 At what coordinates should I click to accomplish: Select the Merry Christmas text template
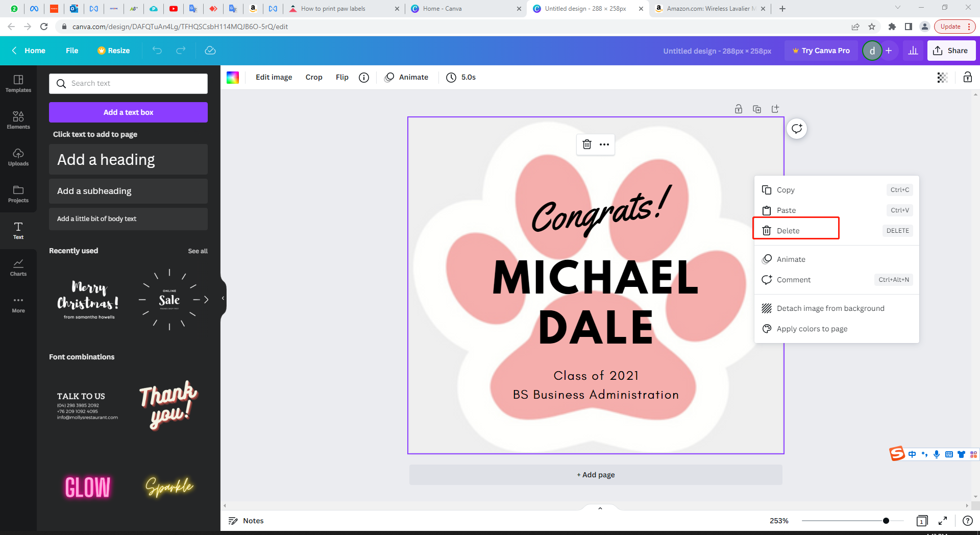click(x=88, y=300)
